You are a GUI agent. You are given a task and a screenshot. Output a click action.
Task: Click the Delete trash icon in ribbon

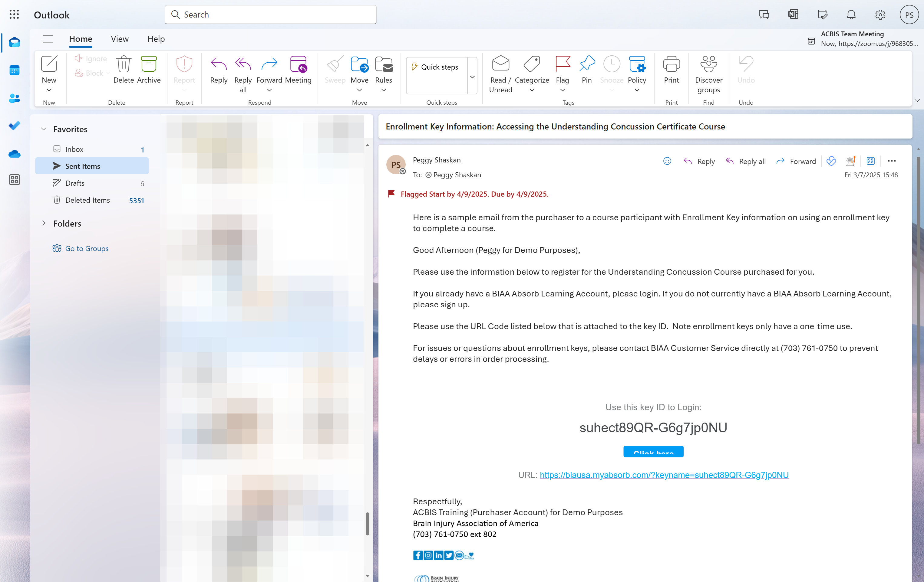tap(124, 70)
